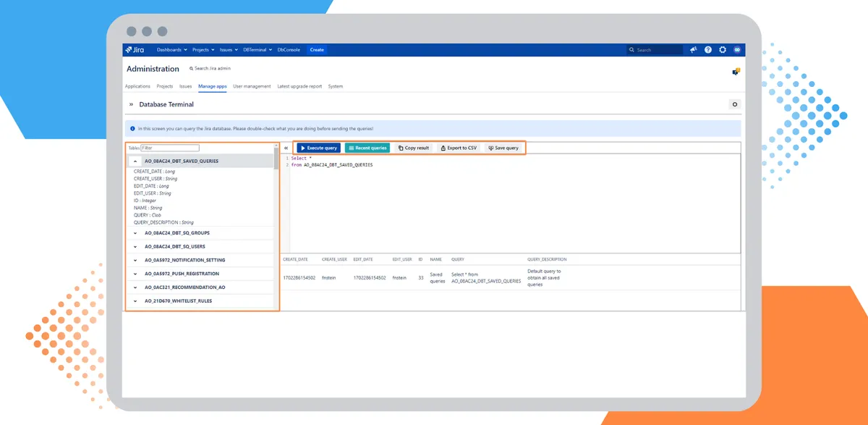Click the 'Default query to obtain all saved queries' cell

[x=545, y=278]
